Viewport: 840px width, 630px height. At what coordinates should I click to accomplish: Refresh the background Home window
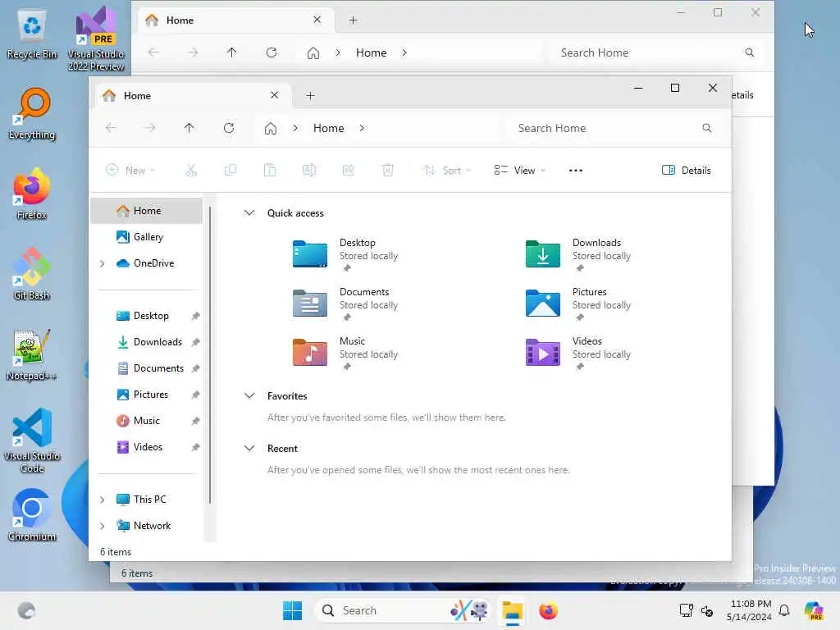[x=272, y=52]
